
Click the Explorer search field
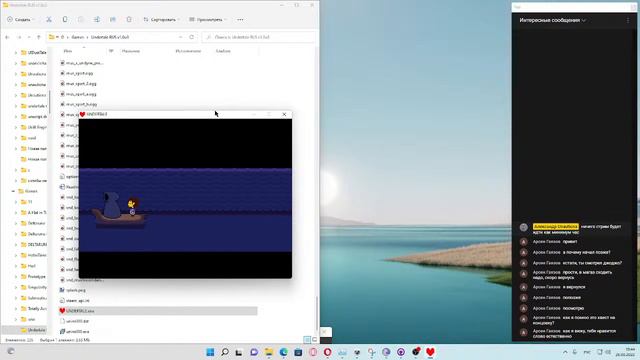[x=259, y=37]
